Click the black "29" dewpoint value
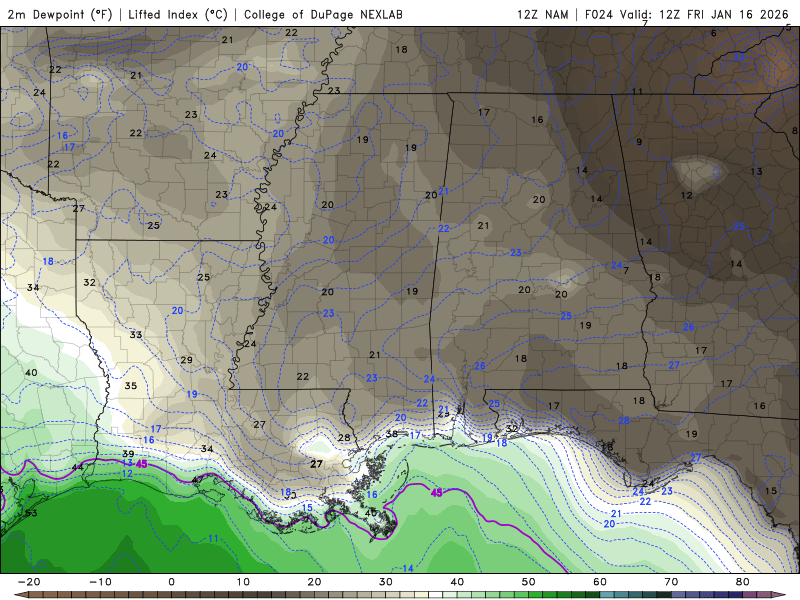The width and height of the screenshot is (800, 600). coord(187,360)
